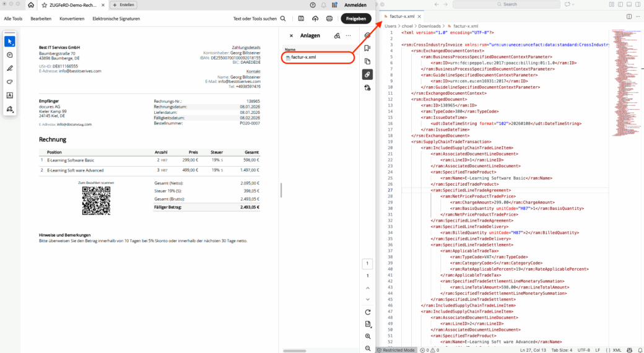Change Tab Size: 4 setting

562,350
